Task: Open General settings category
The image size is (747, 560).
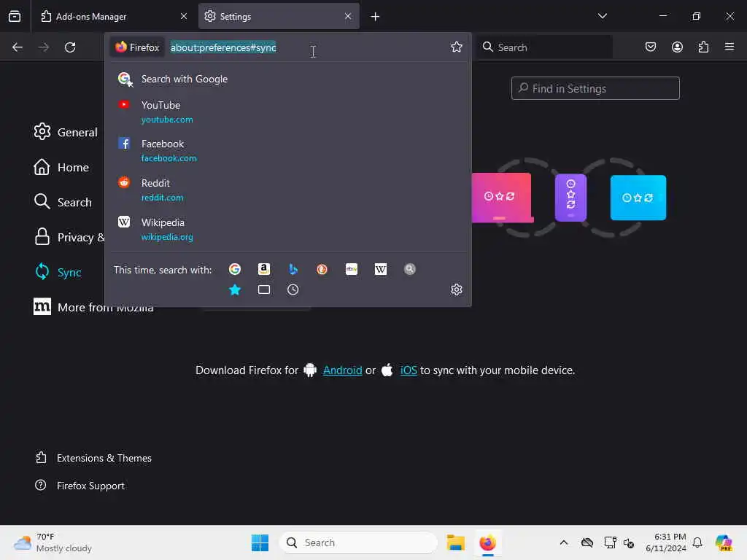Action: tap(66, 132)
